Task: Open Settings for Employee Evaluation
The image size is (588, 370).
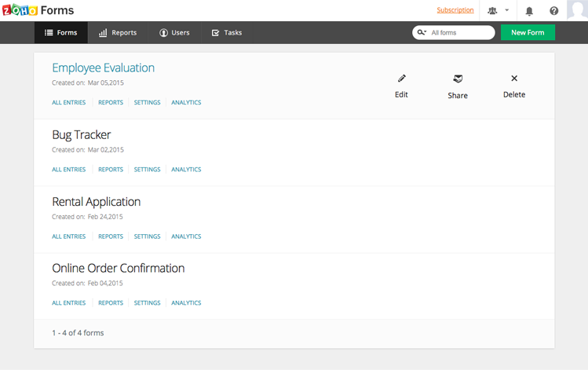Action: click(x=147, y=102)
